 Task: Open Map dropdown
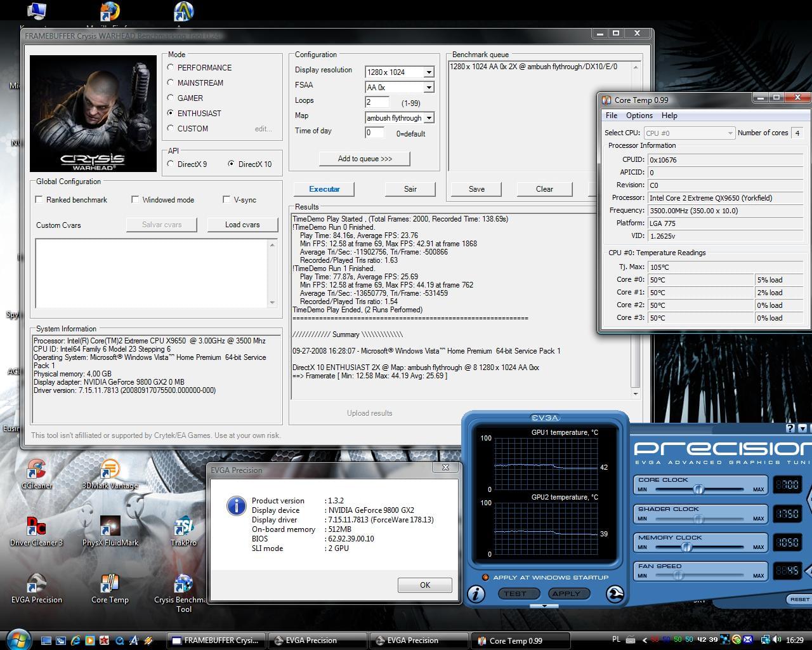pos(429,117)
